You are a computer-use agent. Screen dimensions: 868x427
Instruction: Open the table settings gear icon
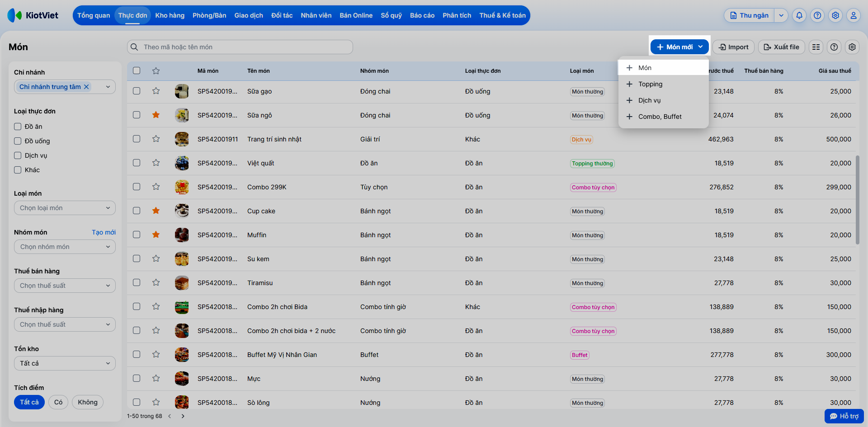tap(852, 47)
